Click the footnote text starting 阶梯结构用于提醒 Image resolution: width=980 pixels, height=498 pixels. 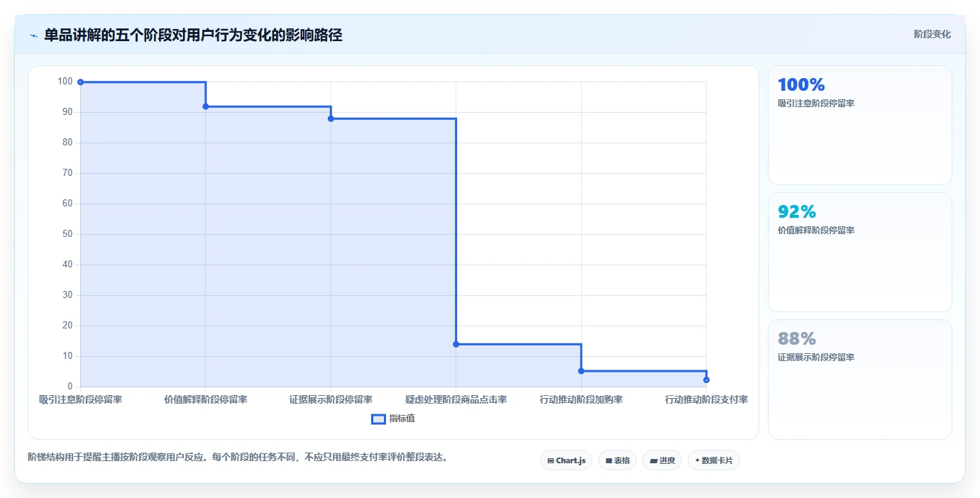tap(238, 457)
